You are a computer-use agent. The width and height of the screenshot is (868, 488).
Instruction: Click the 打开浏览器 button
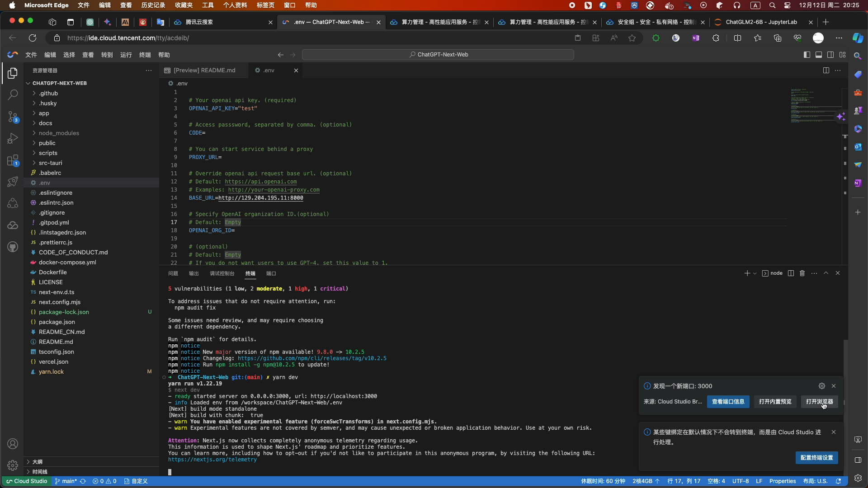(x=819, y=402)
